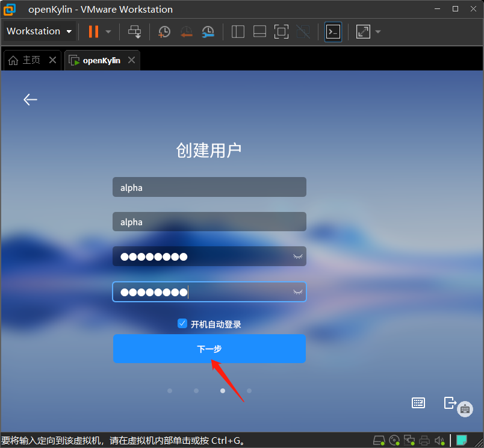The width and height of the screenshot is (484, 448).
Task: Take a snapshot of the VM
Action: point(164,31)
